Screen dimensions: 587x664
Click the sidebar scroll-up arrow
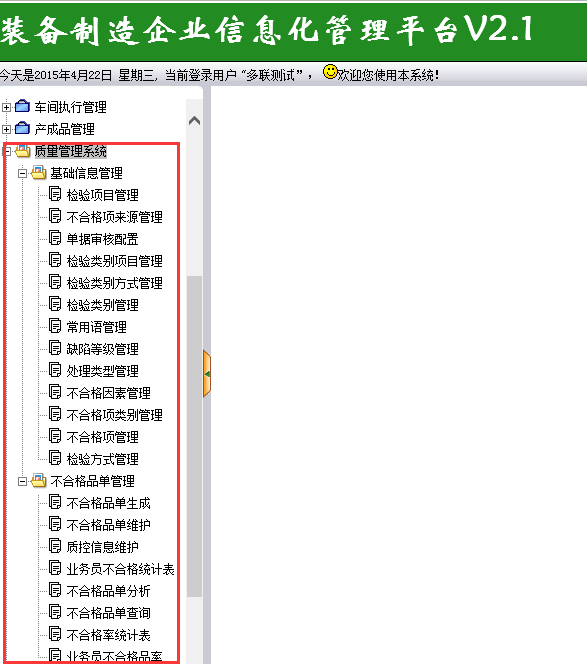194,121
